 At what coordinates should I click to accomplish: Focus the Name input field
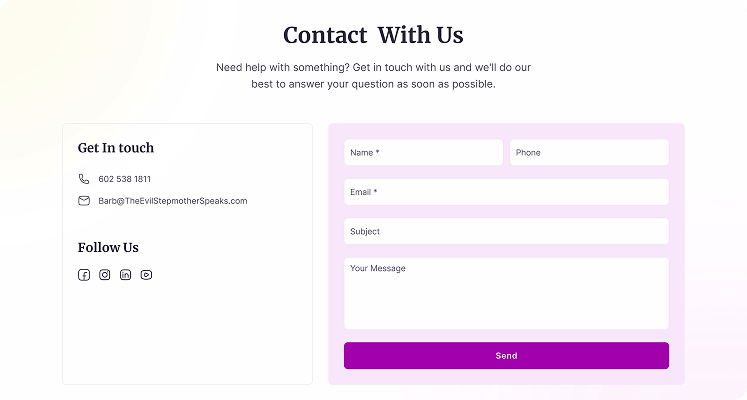(x=423, y=152)
